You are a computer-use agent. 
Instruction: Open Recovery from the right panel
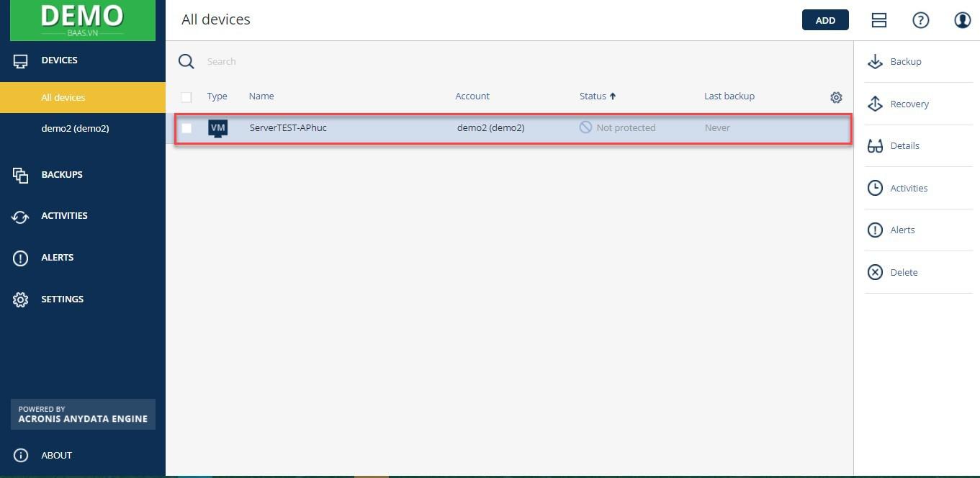[x=875, y=104]
